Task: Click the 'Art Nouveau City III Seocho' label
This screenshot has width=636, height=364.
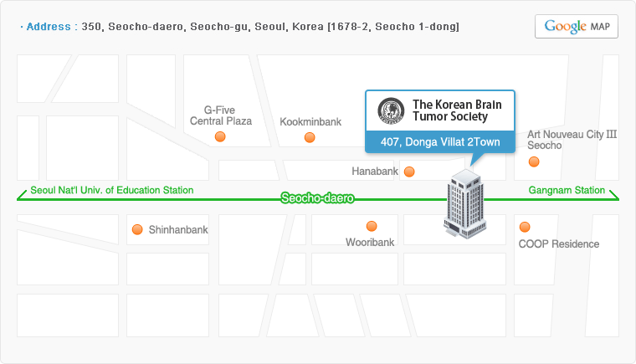Action: tap(572, 140)
